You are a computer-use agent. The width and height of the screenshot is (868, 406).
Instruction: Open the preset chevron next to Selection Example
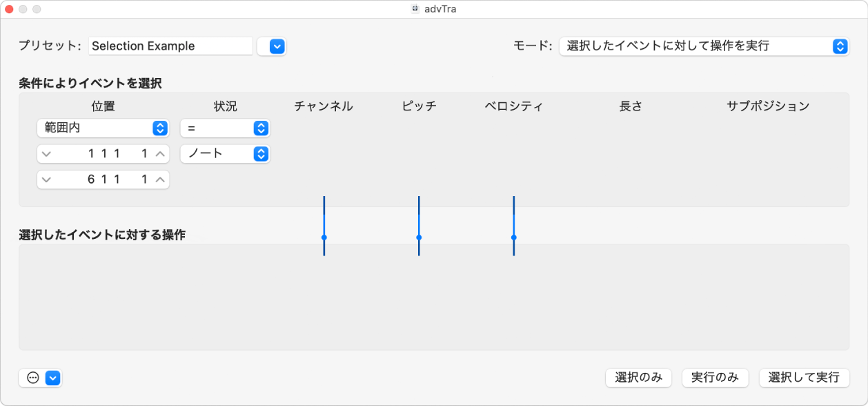click(272, 46)
